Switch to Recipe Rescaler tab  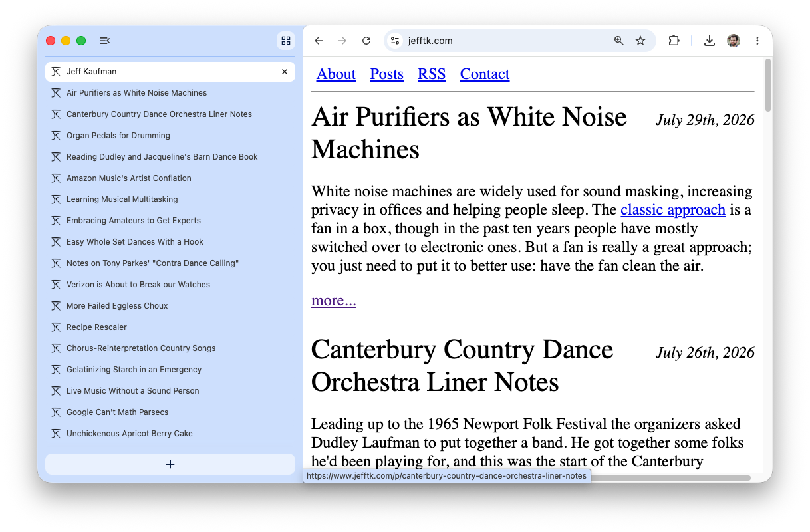170,327
